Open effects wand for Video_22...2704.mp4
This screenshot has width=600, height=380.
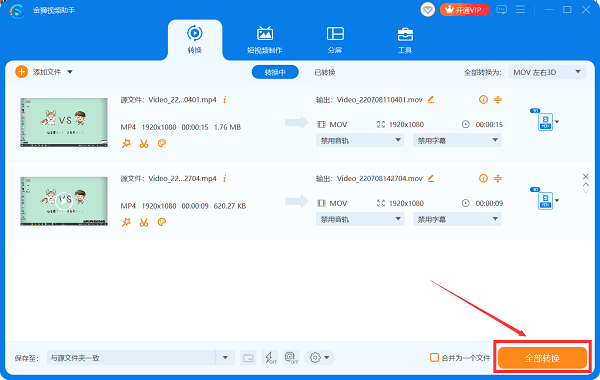126,222
